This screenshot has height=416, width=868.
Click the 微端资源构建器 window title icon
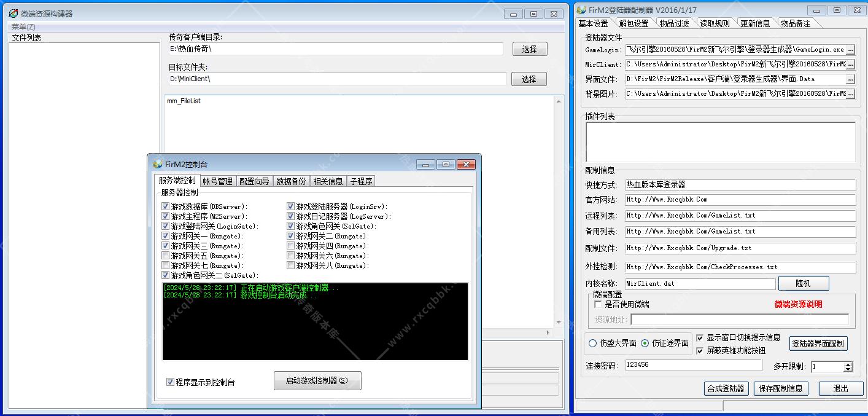[x=14, y=14]
